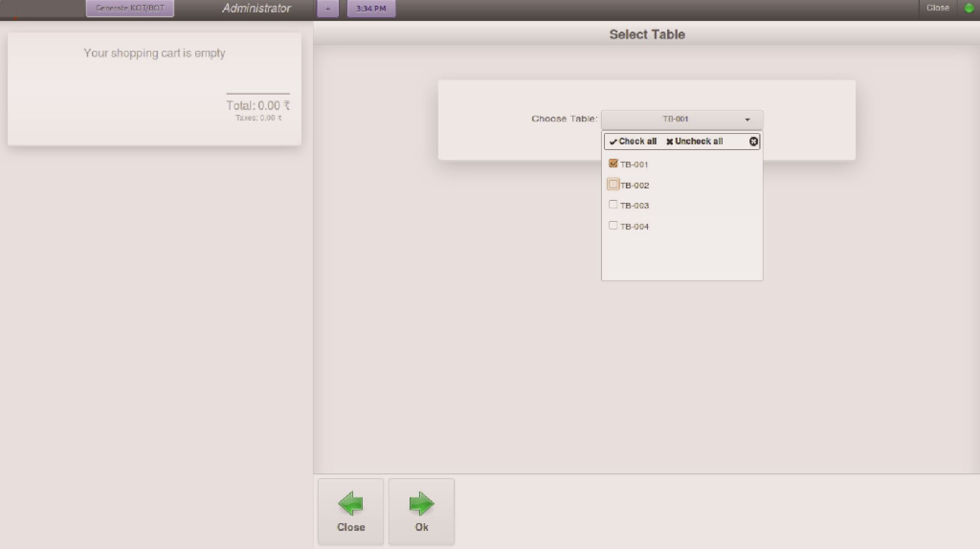Viewport: 980px width, 549px height.
Task: Click Close in the top-right header bar
Action: pos(938,8)
